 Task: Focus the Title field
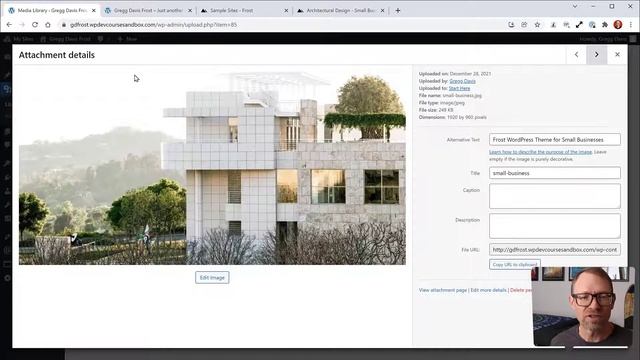tap(555, 173)
